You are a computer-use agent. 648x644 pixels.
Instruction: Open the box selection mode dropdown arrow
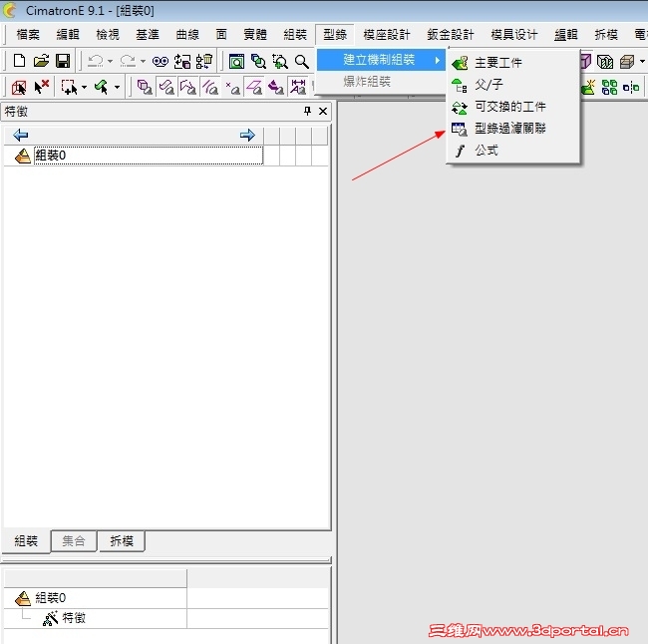click(x=84, y=87)
